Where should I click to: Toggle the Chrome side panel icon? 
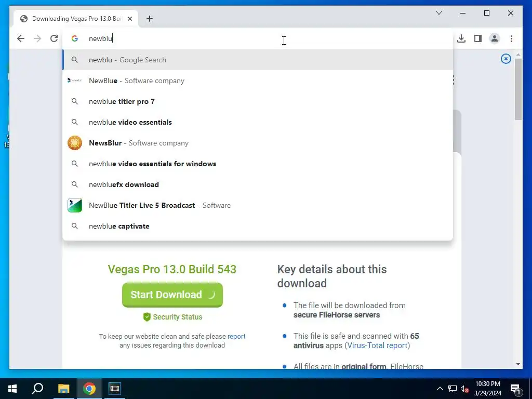478,38
